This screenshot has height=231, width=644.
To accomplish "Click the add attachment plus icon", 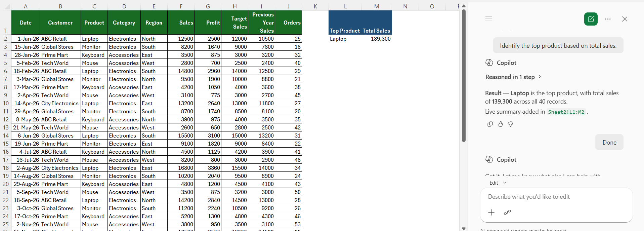I will point(491,213).
